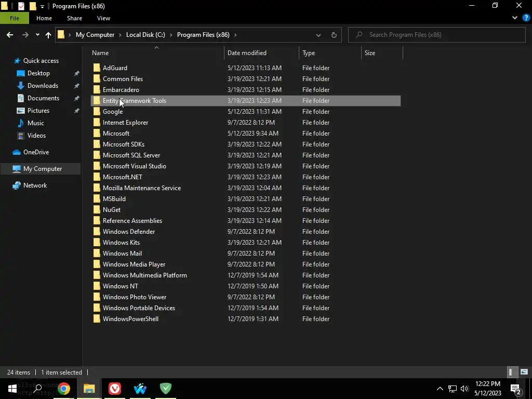Switch to large icons view in status bar

pos(524,372)
